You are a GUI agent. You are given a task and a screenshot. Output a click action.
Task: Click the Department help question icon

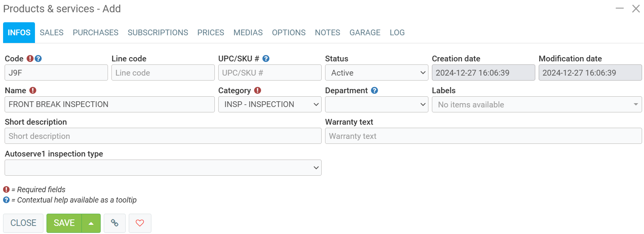[x=375, y=91]
